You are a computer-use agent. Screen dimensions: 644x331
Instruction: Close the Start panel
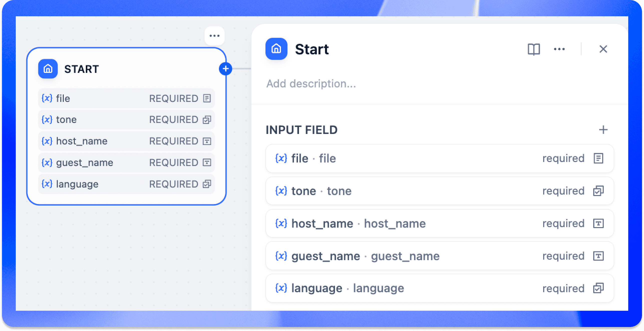(x=603, y=49)
